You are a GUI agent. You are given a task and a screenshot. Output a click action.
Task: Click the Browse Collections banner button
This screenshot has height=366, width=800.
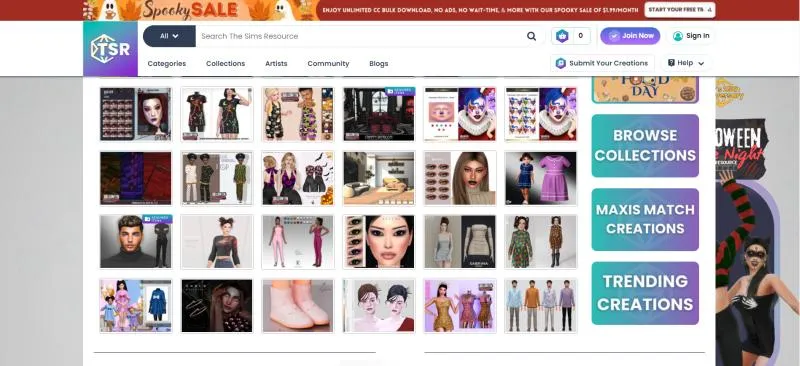point(645,145)
